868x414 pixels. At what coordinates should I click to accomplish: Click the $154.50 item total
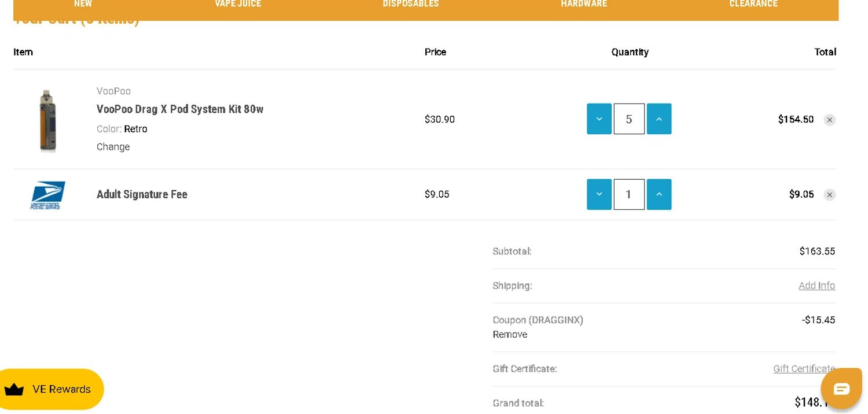(796, 120)
